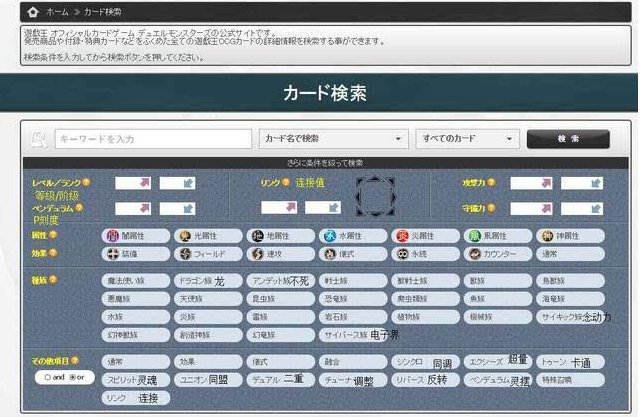Choose the and radio option
The height and width of the screenshot is (417, 641).
47,377
